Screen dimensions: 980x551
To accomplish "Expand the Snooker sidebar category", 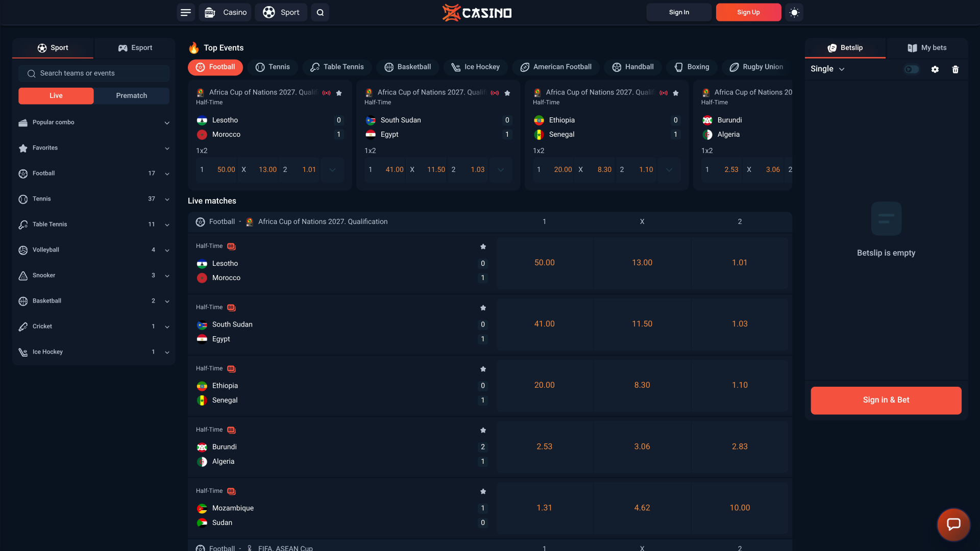I will pos(94,275).
